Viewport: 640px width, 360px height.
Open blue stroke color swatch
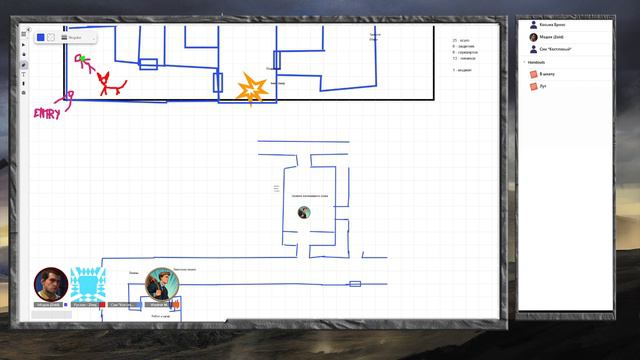click(x=40, y=38)
